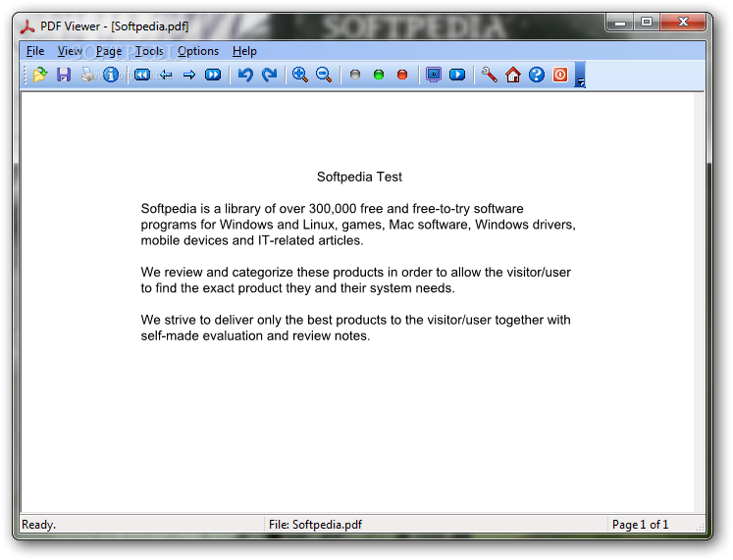
Task: Show document info with blue info icon
Action: click(111, 75)
